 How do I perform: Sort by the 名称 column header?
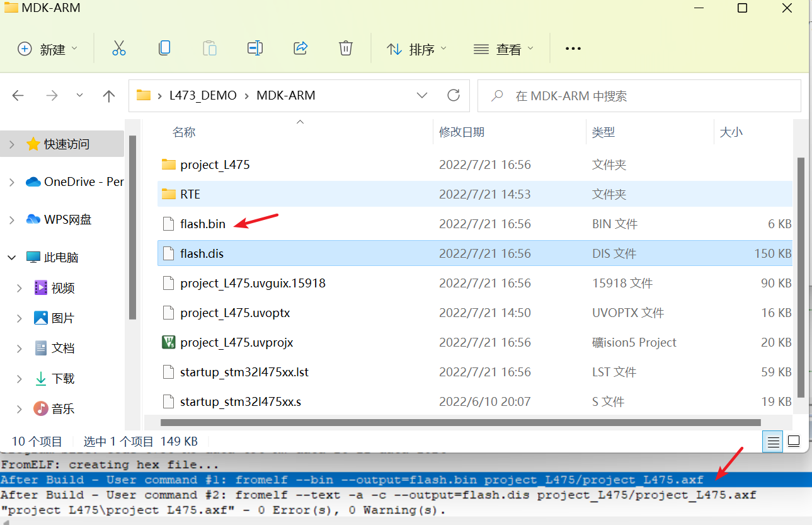click(184, 132)
